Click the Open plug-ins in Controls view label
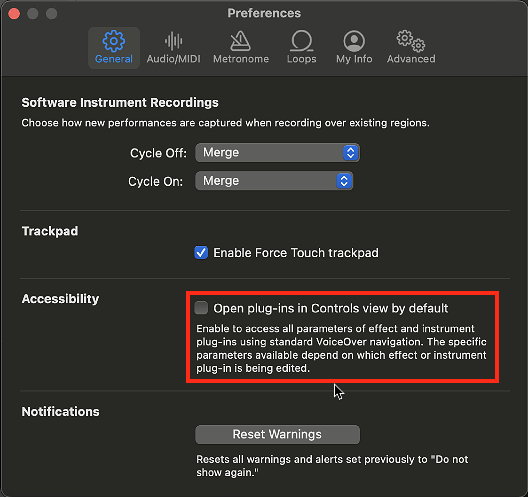This screenshot has height=497, width=528. pyautogui.click(x=331, y=308)
